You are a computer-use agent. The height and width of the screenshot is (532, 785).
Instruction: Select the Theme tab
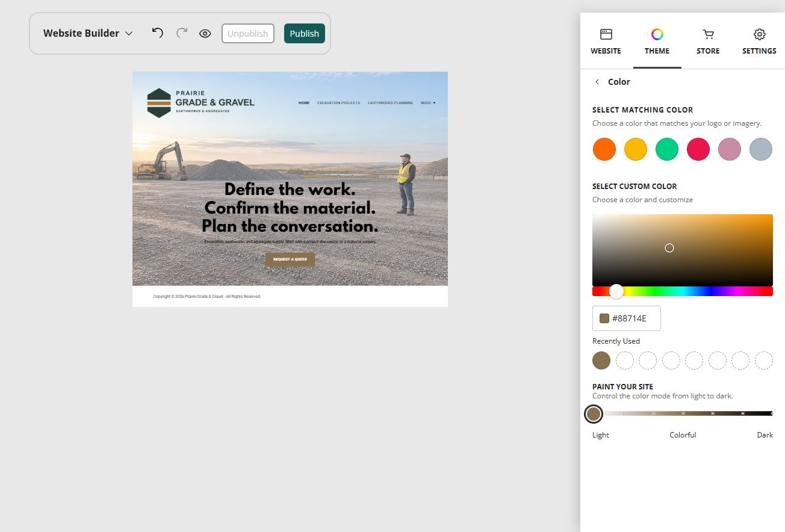657,42
